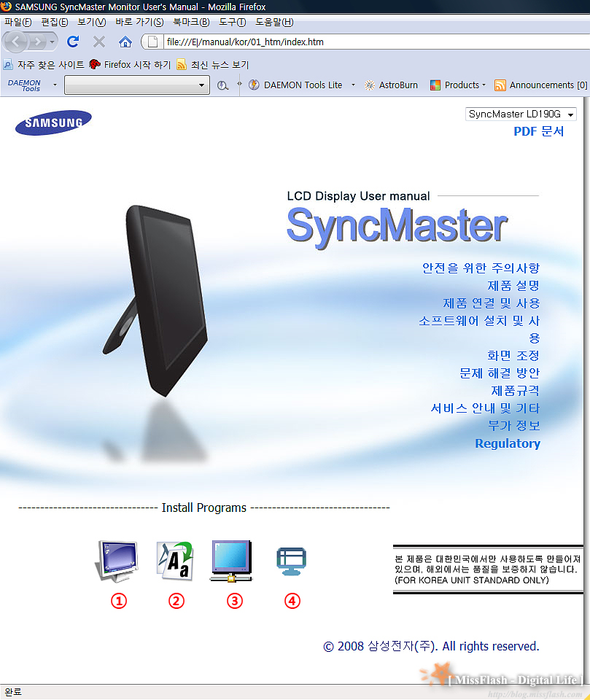The width and height of the screenshot is (590, 700).
Task: Expand DAEMON Tools Lite dropdown arrow
Action: pos(353,85)
